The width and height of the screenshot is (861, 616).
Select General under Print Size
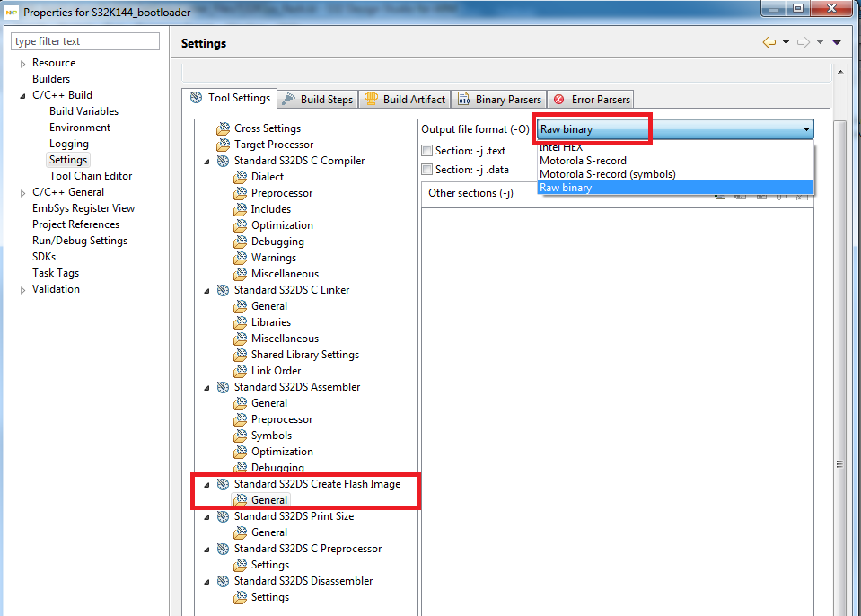coord(269,532)
